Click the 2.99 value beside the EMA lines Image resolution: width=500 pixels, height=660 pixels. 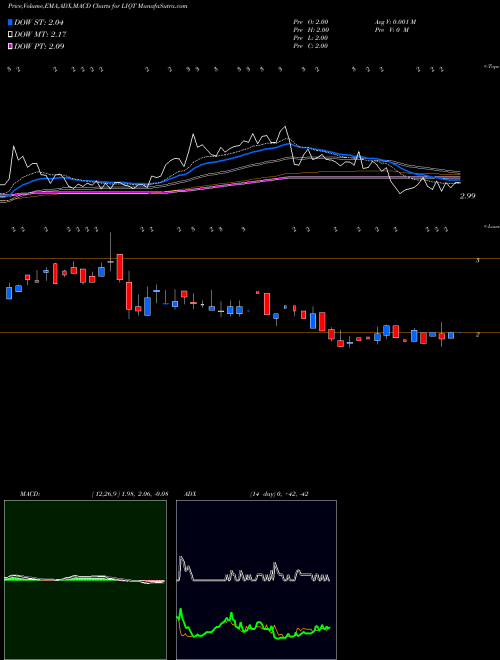click(x=468, y=196)
